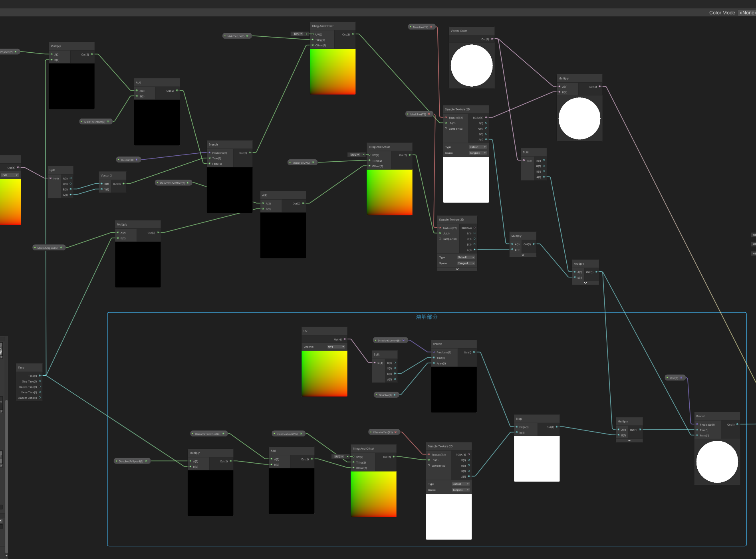Select the Dissolve(1) property node

tap(386, 395)
